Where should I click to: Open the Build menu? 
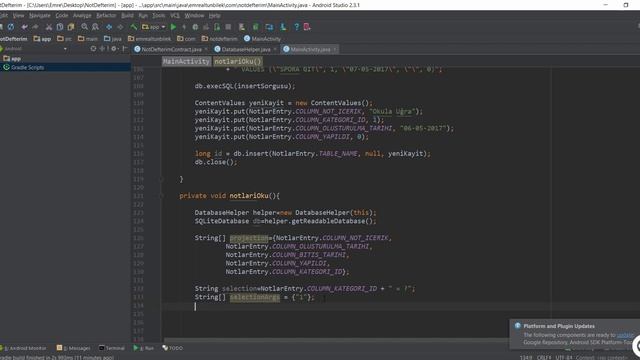tap(127, 16)
